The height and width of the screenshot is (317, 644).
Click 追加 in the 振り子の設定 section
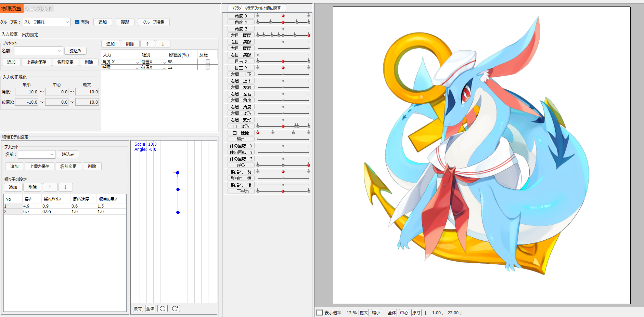13,187
